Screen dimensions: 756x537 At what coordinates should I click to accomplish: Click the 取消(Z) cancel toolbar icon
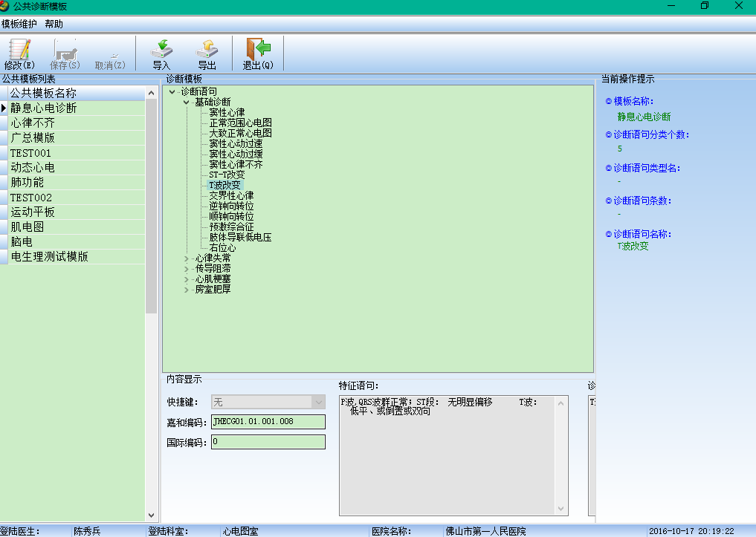[x=110, y=50]
